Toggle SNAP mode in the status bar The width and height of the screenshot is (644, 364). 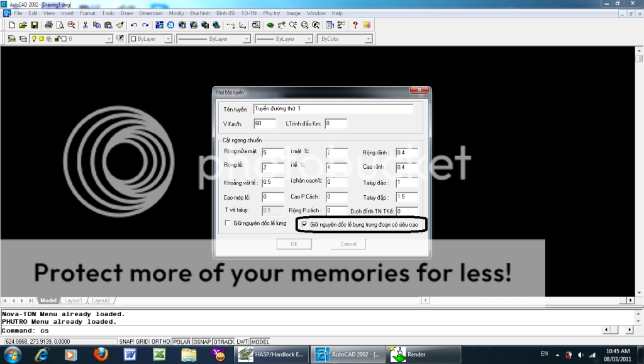pos(126,342)
